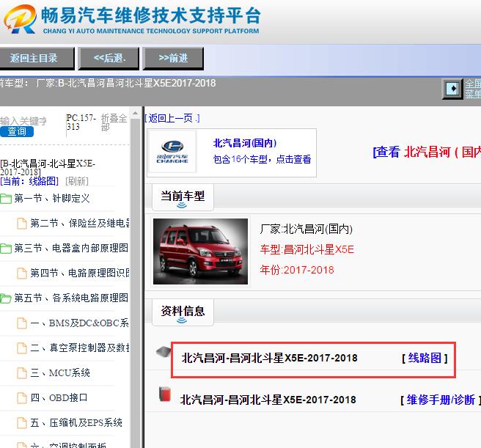Open folder icon for 第三节、电器盒内部原理图
This screenshot has height=448, width=481.
[x=6, y=249]
